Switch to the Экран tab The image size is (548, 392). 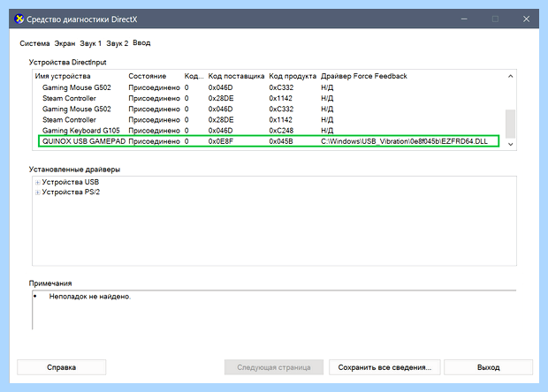coord(65,43)
